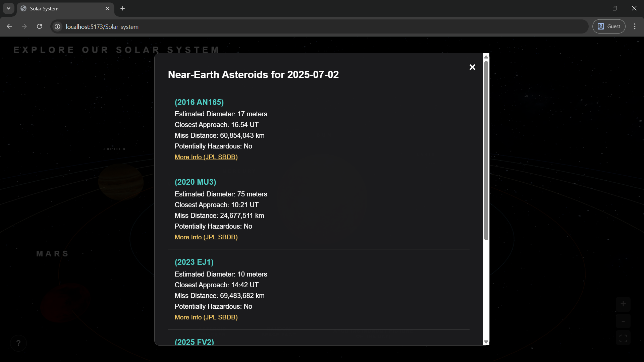Open the help question mark button
644x362 pixels.
[18, 343]
